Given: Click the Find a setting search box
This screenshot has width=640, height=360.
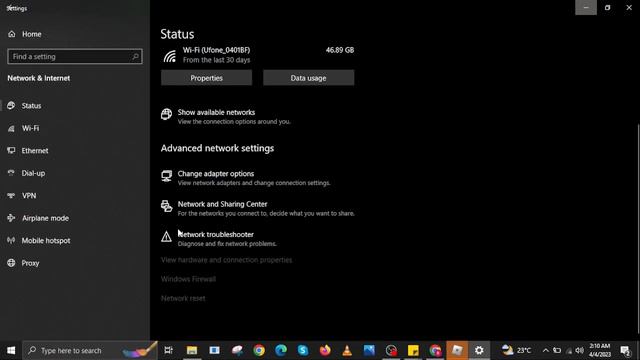Looking at the screenshot, I should pos(75,57).
